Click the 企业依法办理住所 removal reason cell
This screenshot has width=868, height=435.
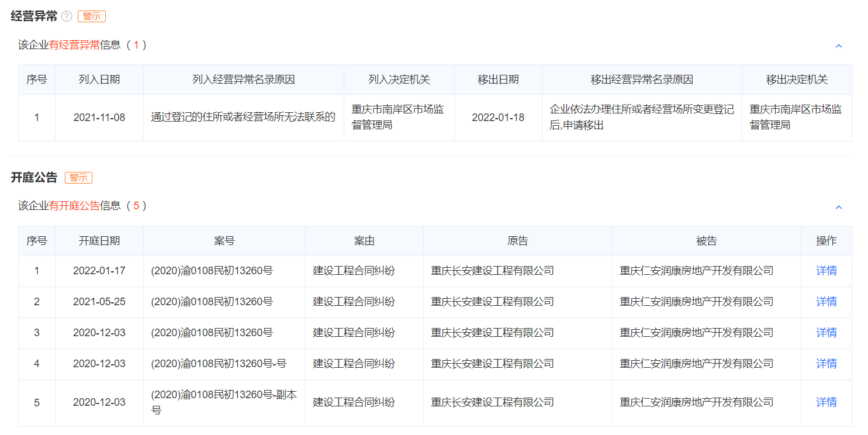pos(642,118)
